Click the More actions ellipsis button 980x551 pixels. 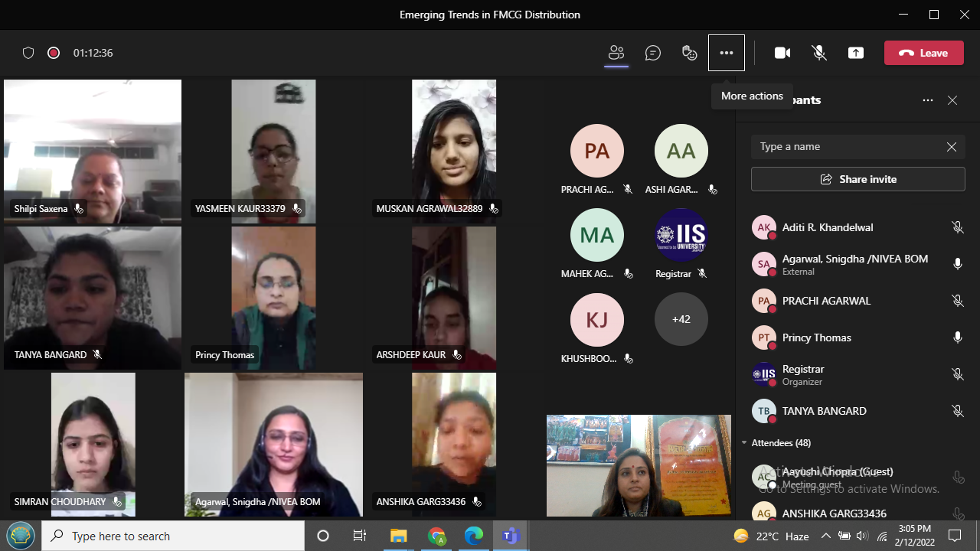(x=727, y=53)
